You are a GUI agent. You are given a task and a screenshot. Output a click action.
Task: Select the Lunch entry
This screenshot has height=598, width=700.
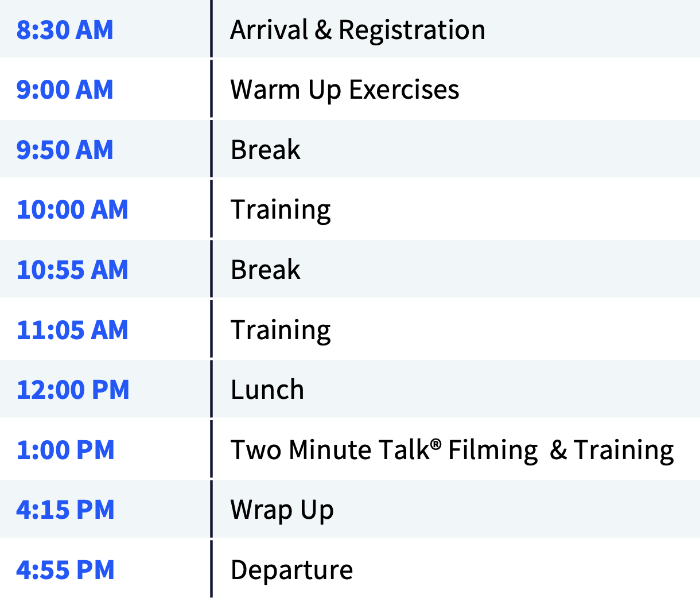pos(267,390)
